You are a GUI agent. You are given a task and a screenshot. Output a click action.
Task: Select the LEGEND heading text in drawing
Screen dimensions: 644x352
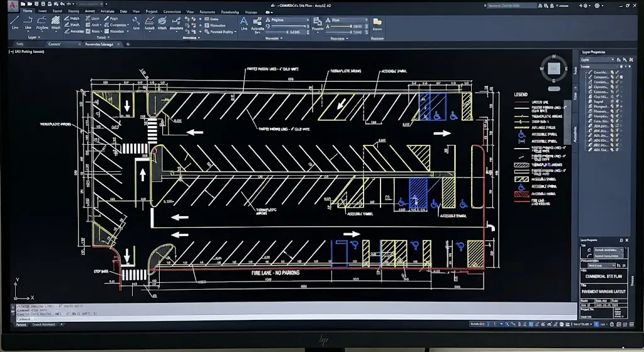[521, 94]
